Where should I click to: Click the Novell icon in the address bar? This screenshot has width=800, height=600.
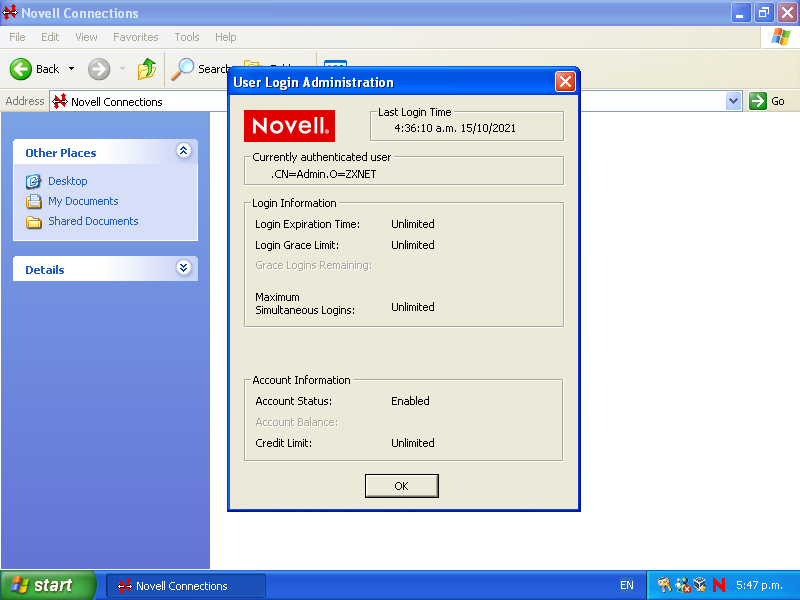60,101
